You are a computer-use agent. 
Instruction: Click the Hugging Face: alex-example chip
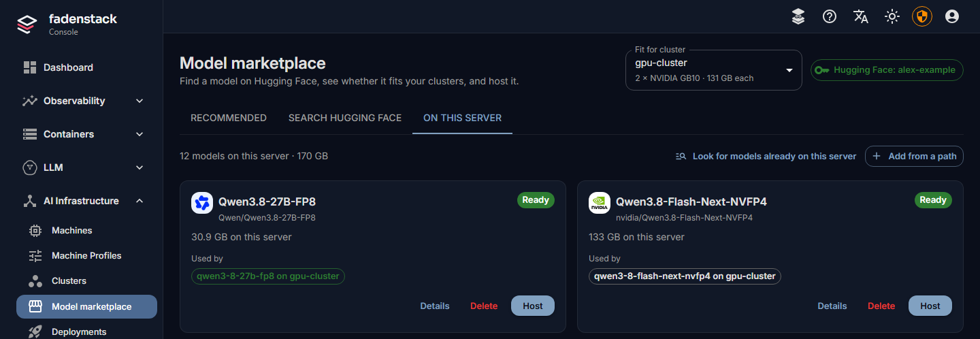coord(887,70)
